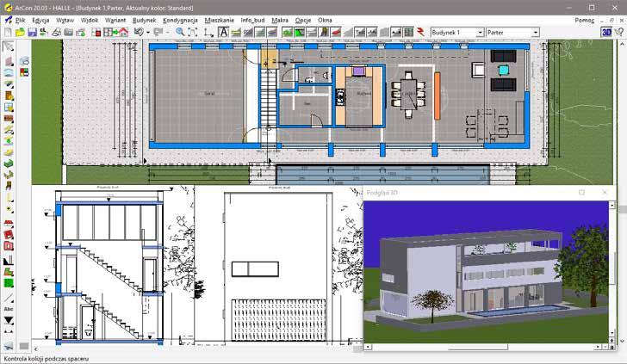Open a project with the yellow folder icon
This screenshot has width=627, height=364.
pyautogui.click(x=20, y=33)
